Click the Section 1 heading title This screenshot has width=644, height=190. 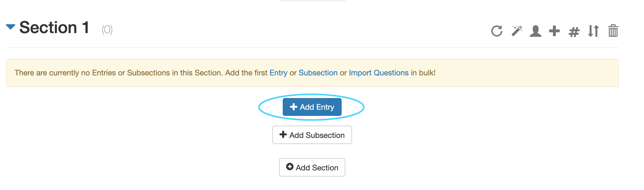pyautogui.click(x=54, y=28)
